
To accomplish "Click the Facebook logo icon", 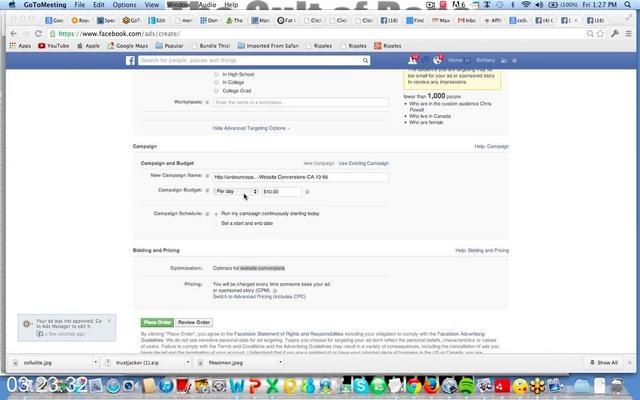I will pyautogui.click(x=130, y=60).
